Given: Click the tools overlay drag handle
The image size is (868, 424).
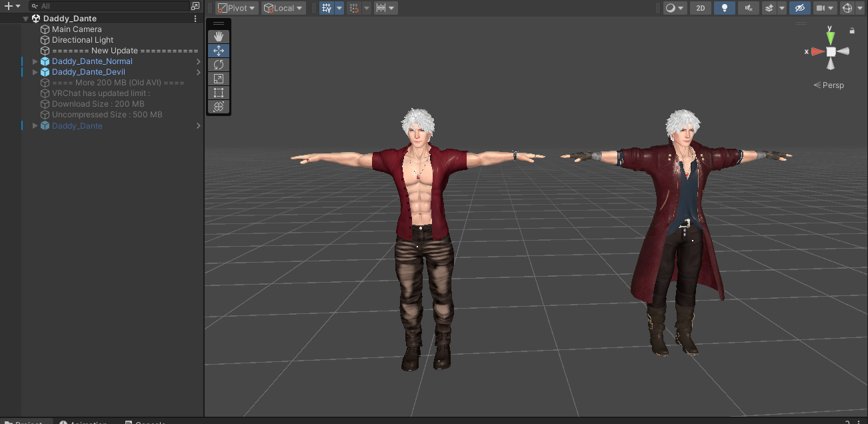Looking at the screenshot, I should click(219, 23).
